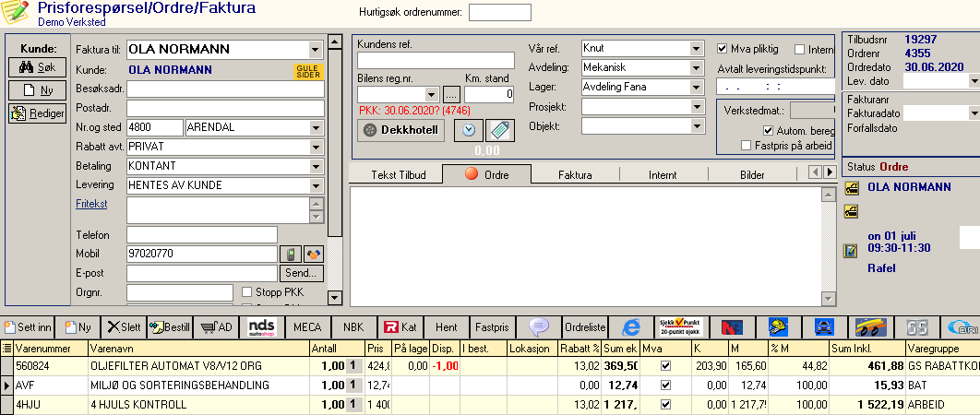Click the Hurtigsøk ordrenummer field

pyautogui.click(x=500, y=13)
